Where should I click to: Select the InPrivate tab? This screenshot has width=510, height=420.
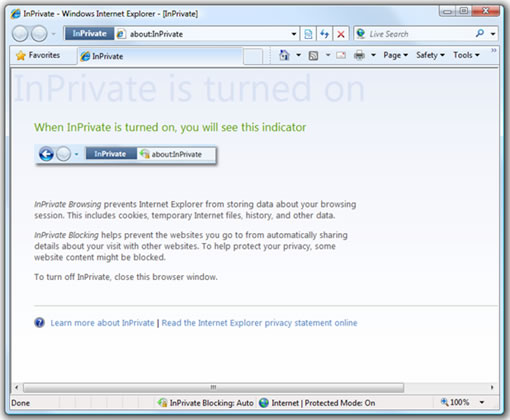pos(160,56)
